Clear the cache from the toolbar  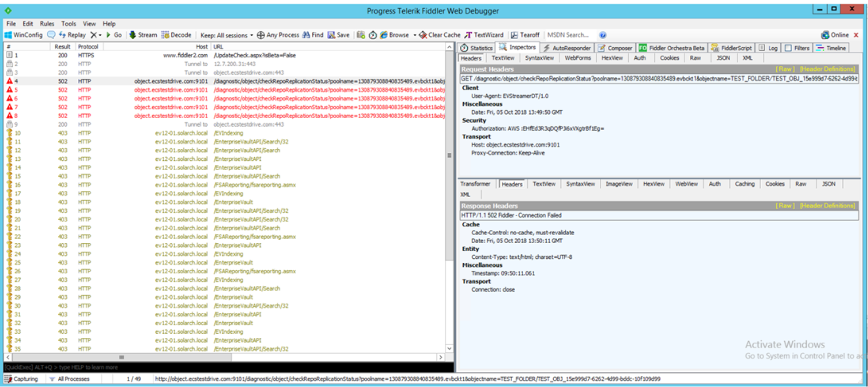click(x=440, y=35)
